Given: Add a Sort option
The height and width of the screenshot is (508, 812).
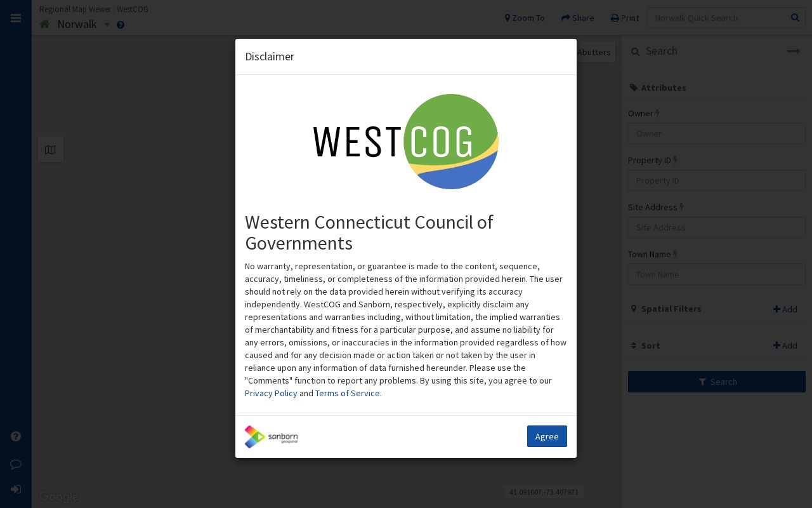Looking at the screenshot, I should tap(785, 345).
